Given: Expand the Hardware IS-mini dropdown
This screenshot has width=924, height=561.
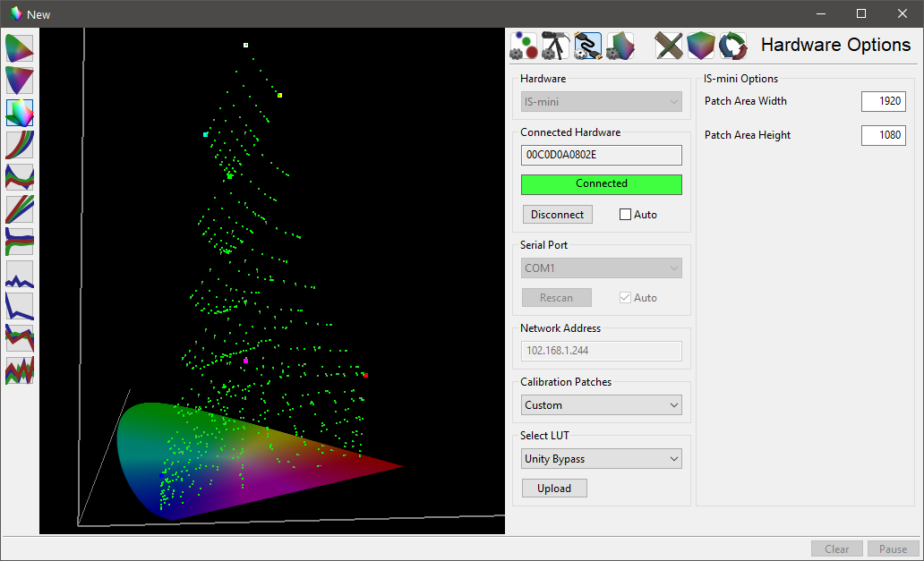Looking at the screenshot, I should 601,102.
